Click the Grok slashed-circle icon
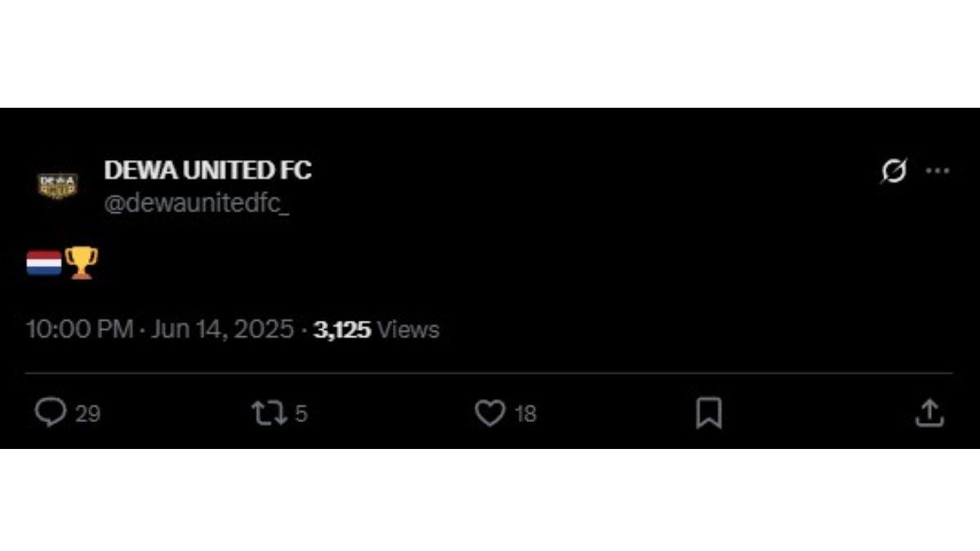The image size is (980, 551). [893, 171]
